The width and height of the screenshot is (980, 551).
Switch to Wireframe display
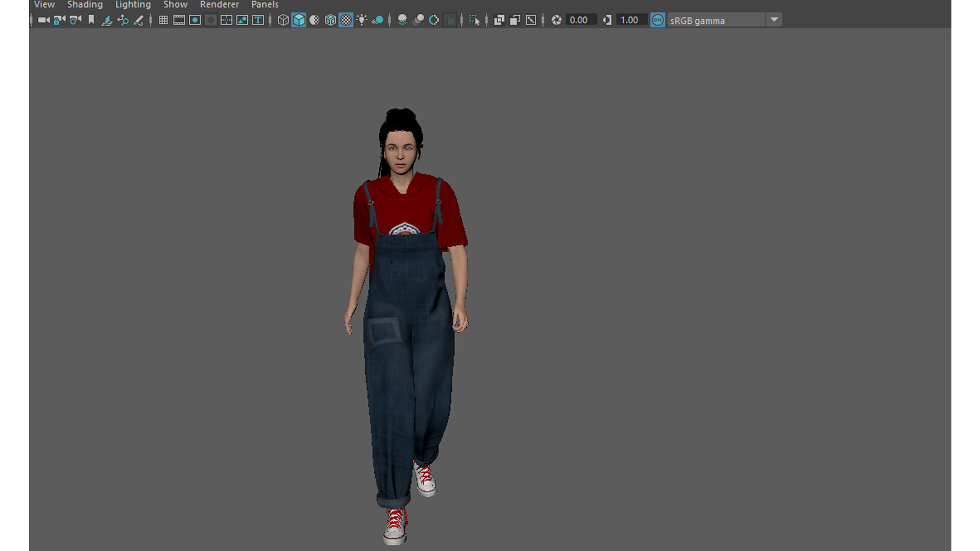tap(283, 20)
